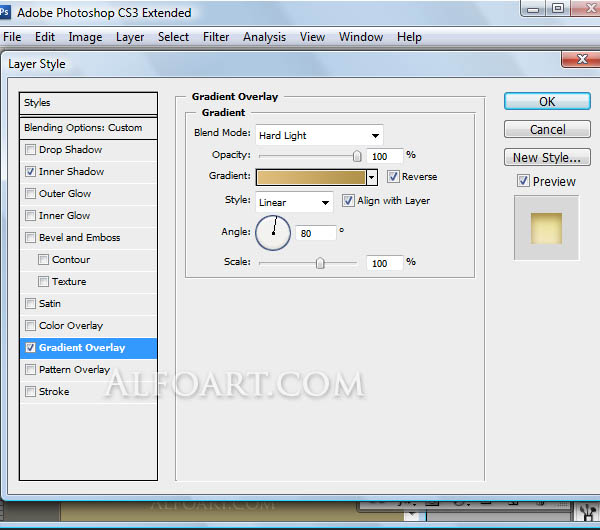The height and width of the screenshot is (530, 600).
Task: Click the Photoshop Ps application icon
Action: 4,12
